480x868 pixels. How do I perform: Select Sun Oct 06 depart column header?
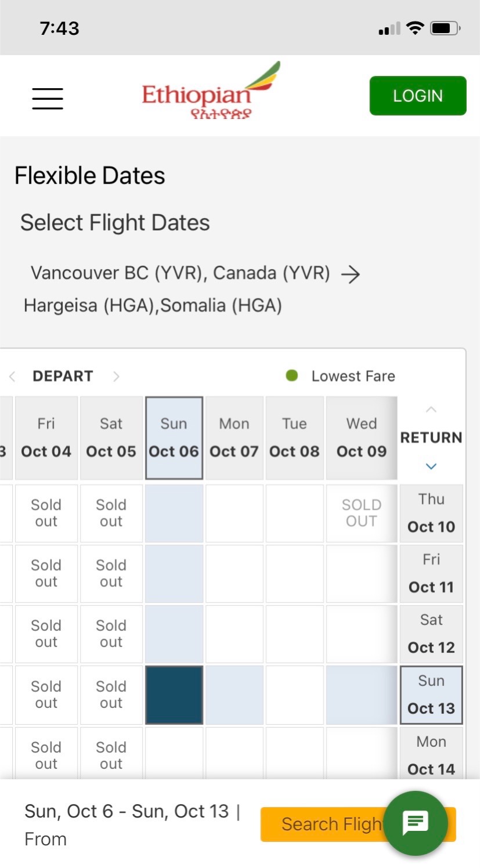pos(174,438)
